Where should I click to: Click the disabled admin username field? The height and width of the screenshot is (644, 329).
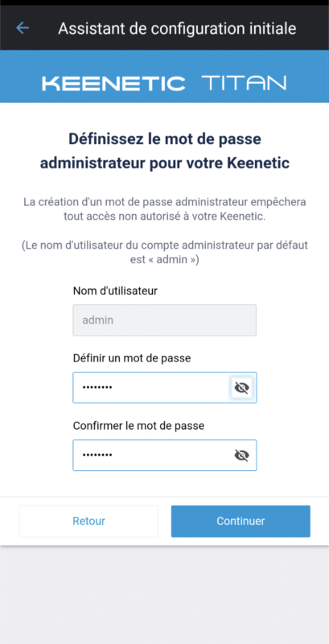[x=164, y=320]
